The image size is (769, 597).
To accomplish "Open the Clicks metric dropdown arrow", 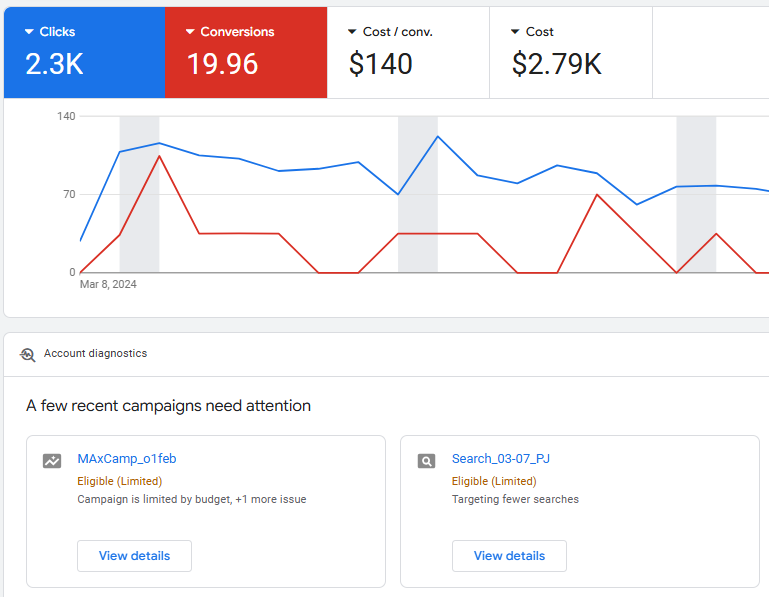I will click(x=29, y=32).
